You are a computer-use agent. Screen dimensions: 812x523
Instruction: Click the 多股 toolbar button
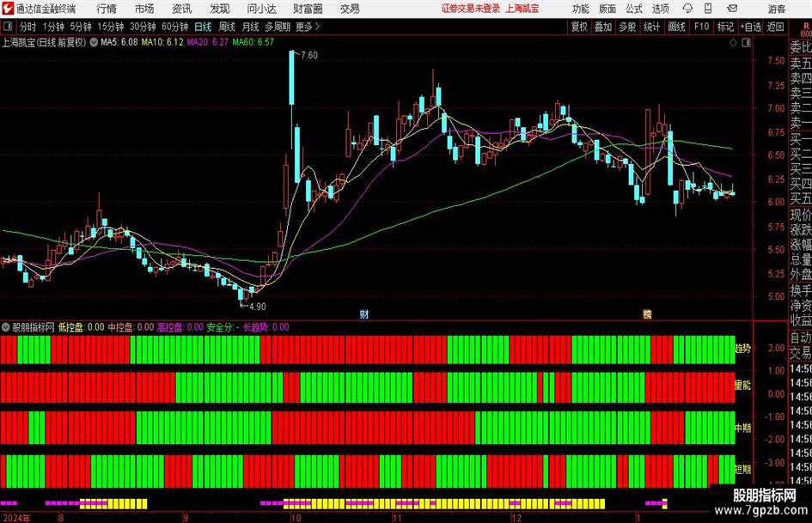627,27
